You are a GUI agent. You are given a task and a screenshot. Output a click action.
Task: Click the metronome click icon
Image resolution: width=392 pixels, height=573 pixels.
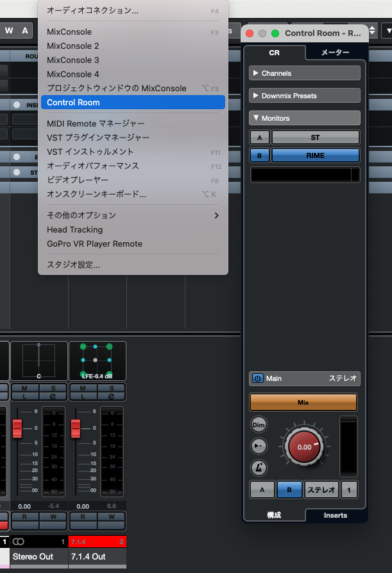tap(259, 468)
